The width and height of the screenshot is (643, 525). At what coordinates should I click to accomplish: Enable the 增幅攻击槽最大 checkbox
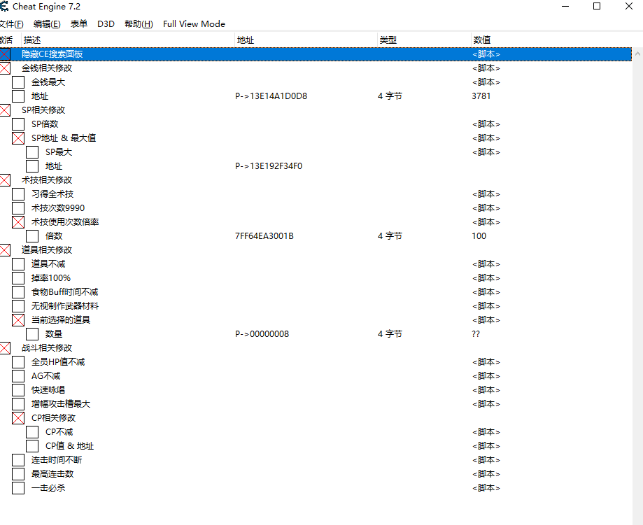coord(18,404)
